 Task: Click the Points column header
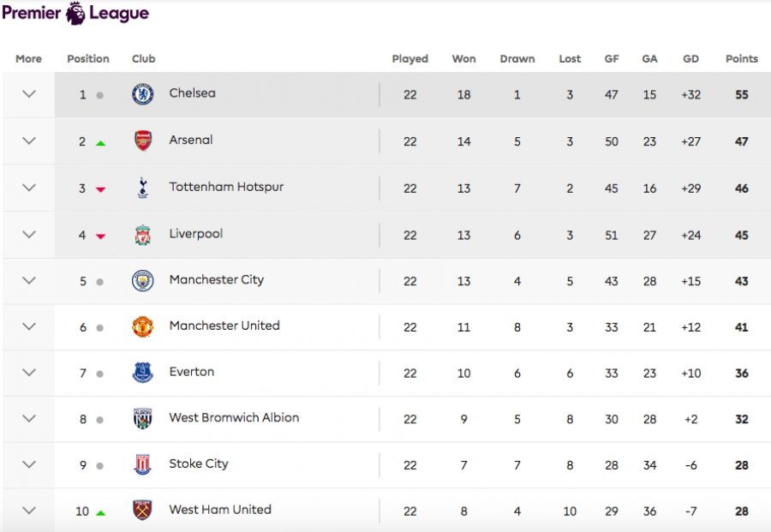pyautogui.click(x=741, y=59)
